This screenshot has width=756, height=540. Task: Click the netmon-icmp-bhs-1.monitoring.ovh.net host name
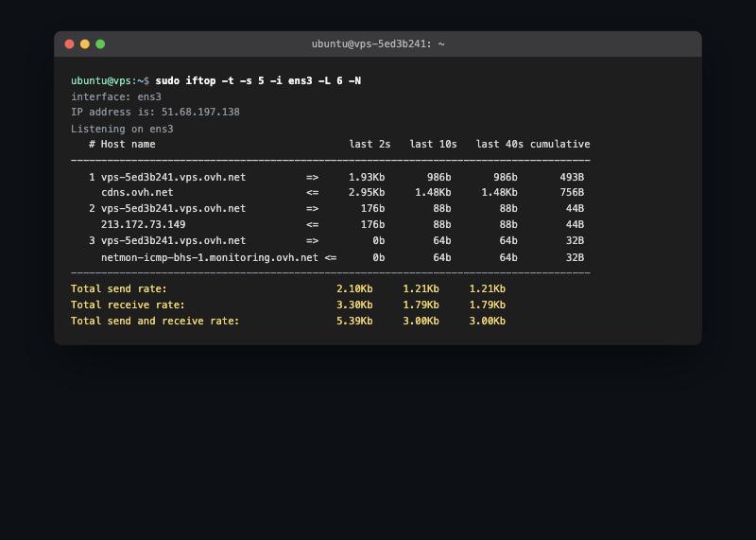pos(210,257)
